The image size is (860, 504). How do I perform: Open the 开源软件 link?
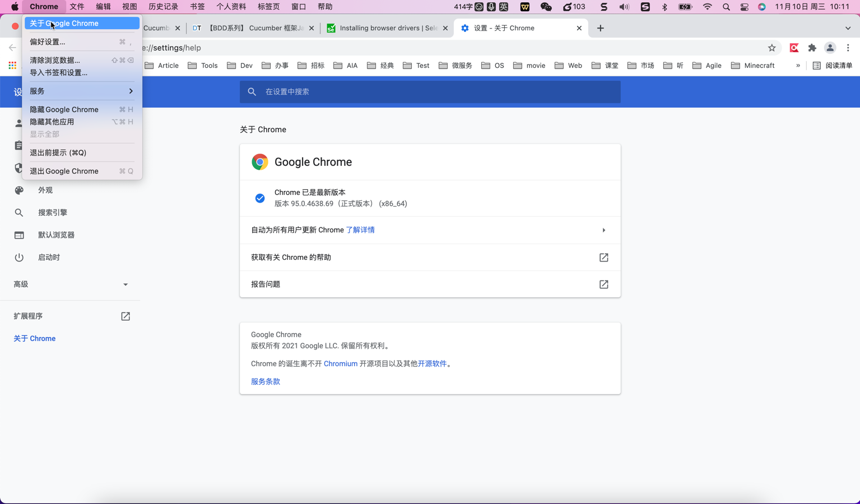pyautogui.click(x=432, y=364)
